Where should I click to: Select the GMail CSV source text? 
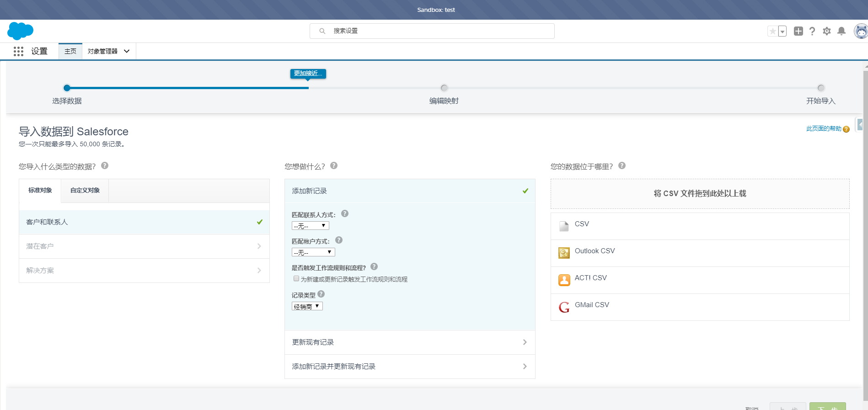click(x=592, y=305)
